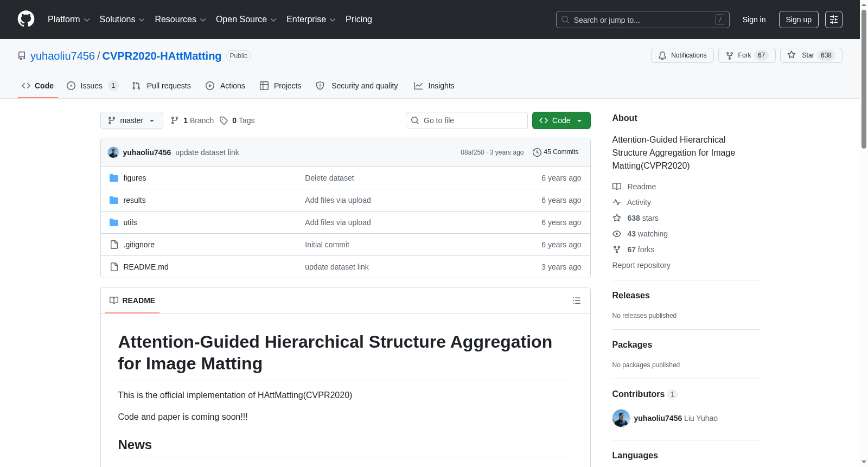Viewport: 868px width, 467px height.
Task: Open the update dataset link commit message in header
Action: tap(207, 152)
